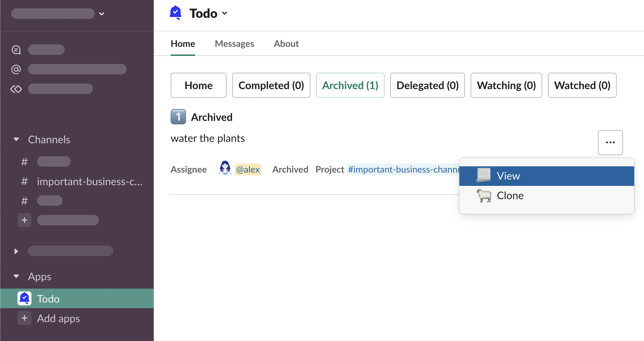Click the add channel plus icon
This screenshot has height=341, width=644.
[x=24, y=220]
